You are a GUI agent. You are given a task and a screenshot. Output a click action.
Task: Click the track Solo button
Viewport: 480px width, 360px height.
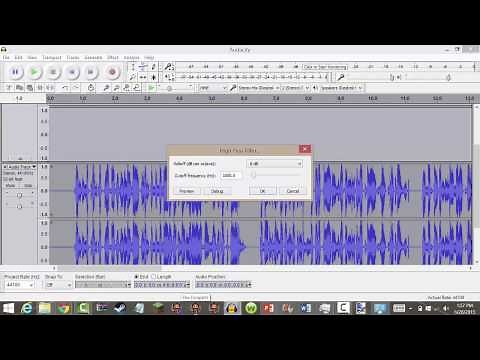(27, 186)
